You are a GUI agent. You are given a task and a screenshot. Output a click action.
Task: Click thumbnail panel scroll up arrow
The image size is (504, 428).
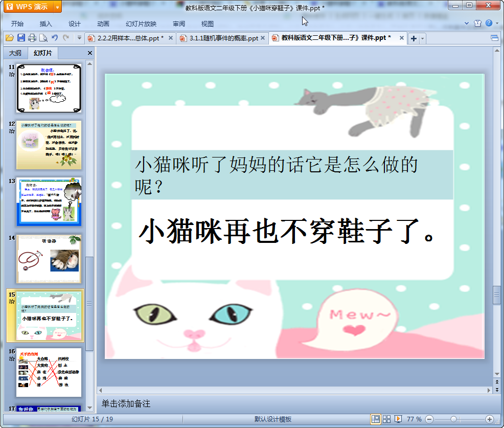pos(89,64)
